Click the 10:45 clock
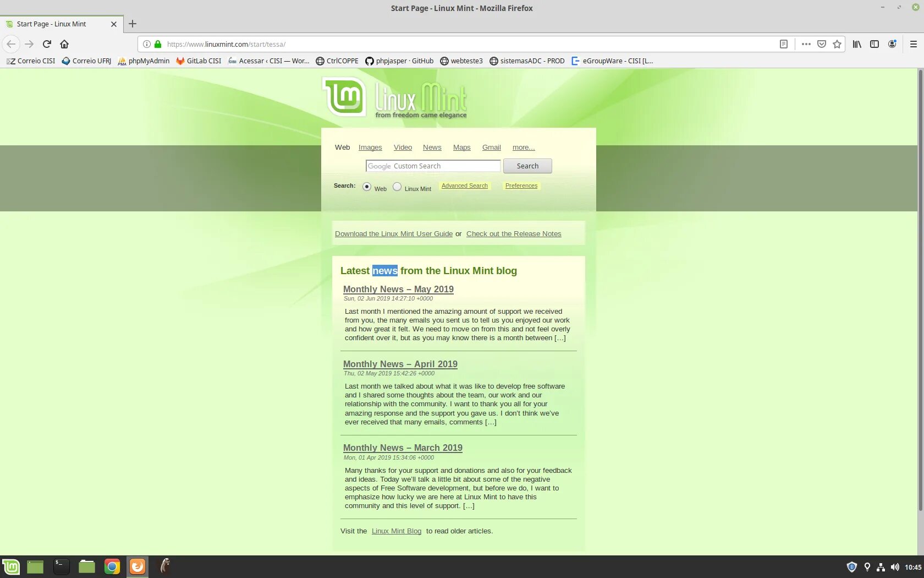The width and height of the screenshot is (924, 578). pos(913,567)
